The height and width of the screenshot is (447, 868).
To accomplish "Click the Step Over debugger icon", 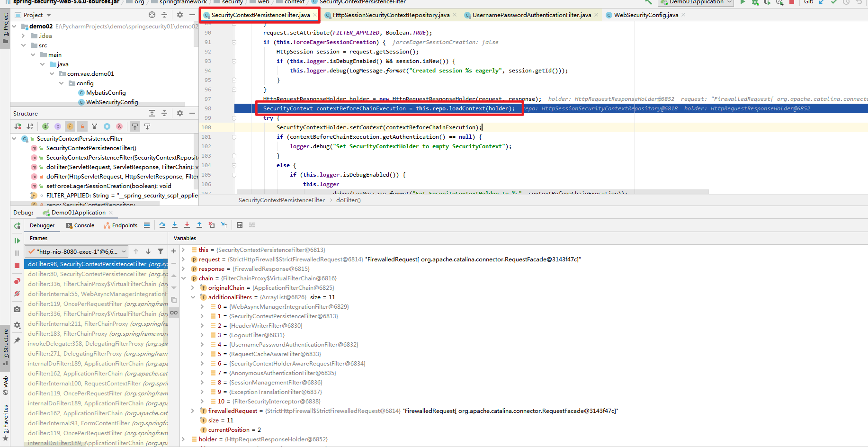I will click(x=162, y=225).
